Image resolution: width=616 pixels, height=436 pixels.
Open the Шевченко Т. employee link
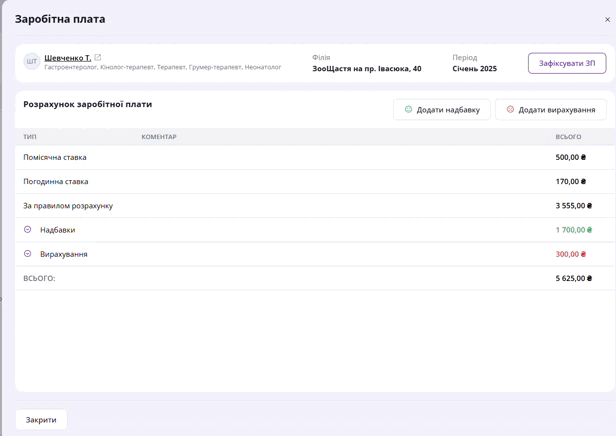(68, 58)
